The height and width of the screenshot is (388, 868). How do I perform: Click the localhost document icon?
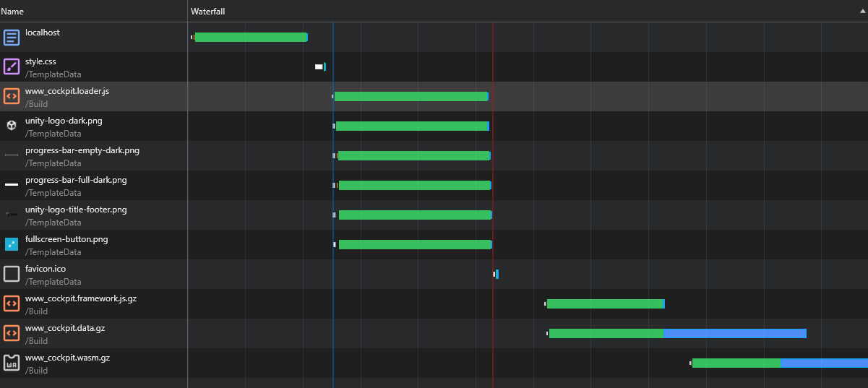[x=12, y=38]
